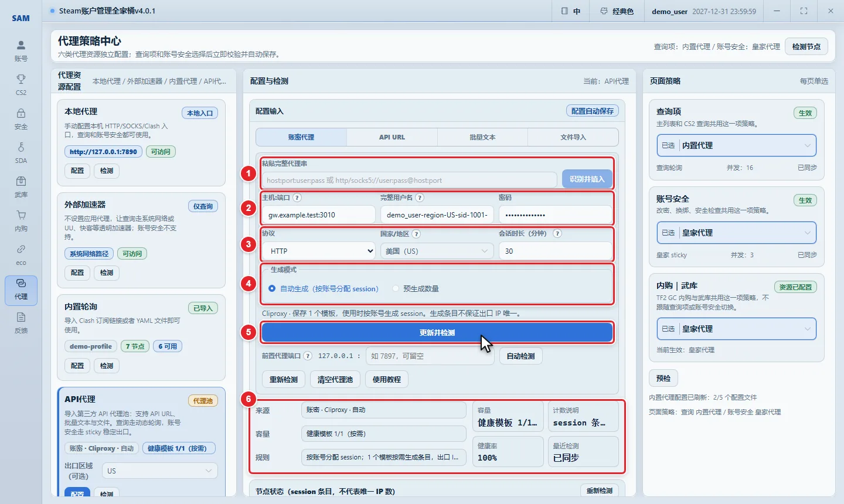The width and height of the screenshot is (844, 504).
Task: Click the 检测节点 button
Action: [x=806, y=46]
